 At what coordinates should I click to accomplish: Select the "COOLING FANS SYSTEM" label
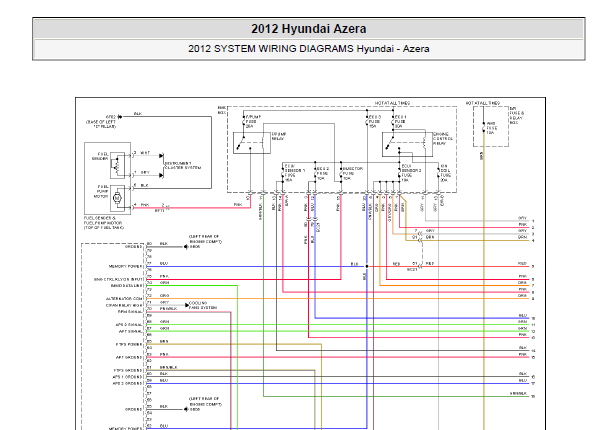pos(203,305)
